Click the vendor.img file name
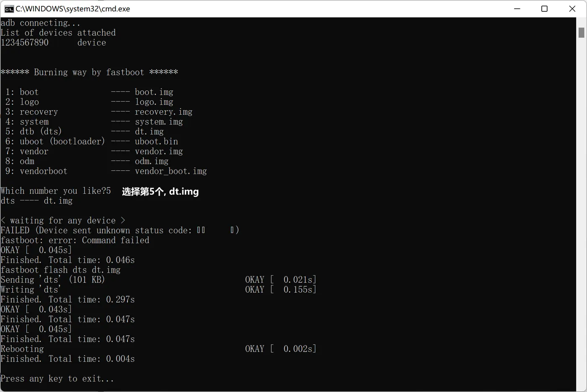Screen dimensions: 587x392 (x=158, y=151)
